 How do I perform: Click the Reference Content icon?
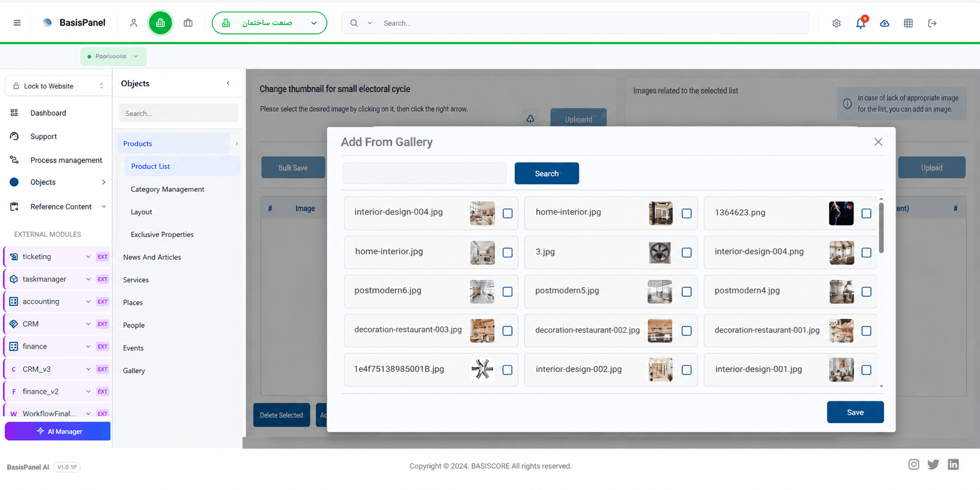14,207
